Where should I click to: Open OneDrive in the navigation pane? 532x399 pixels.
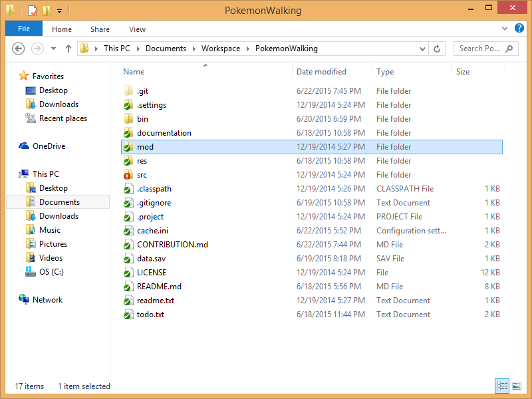[49, 146]
